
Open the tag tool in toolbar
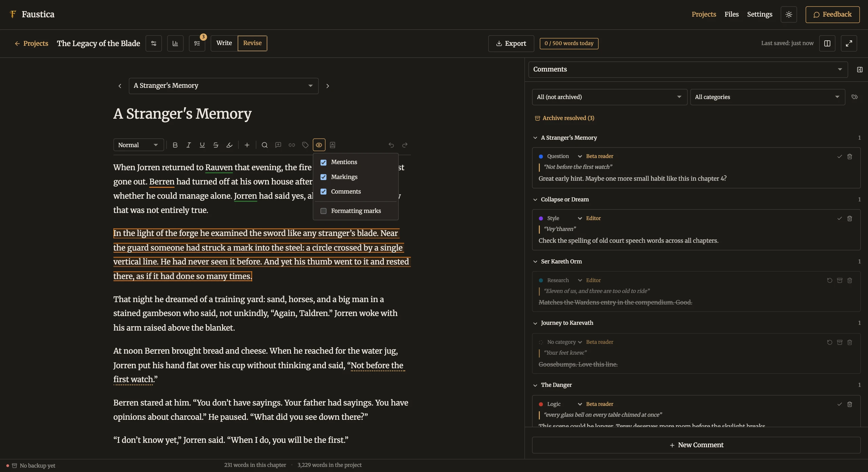coord(305,145)
